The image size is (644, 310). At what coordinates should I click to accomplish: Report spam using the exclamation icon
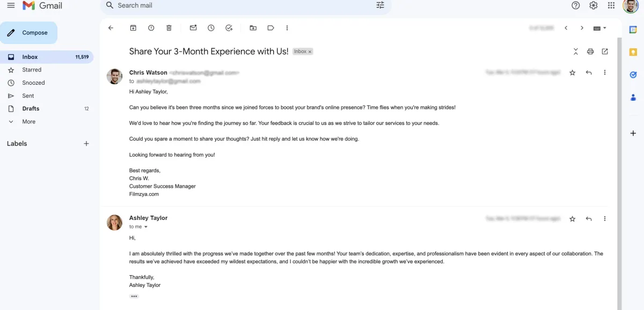pos(151,28)
